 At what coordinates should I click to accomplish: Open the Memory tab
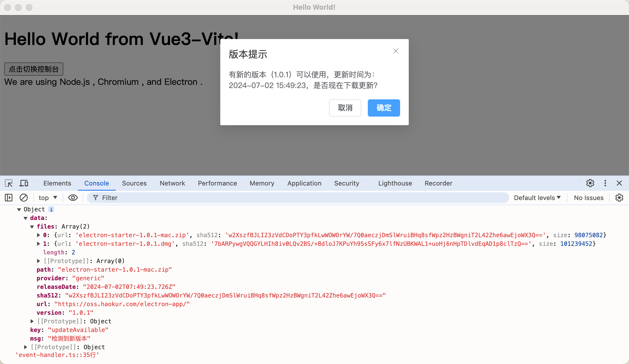[x=262, y=183]
